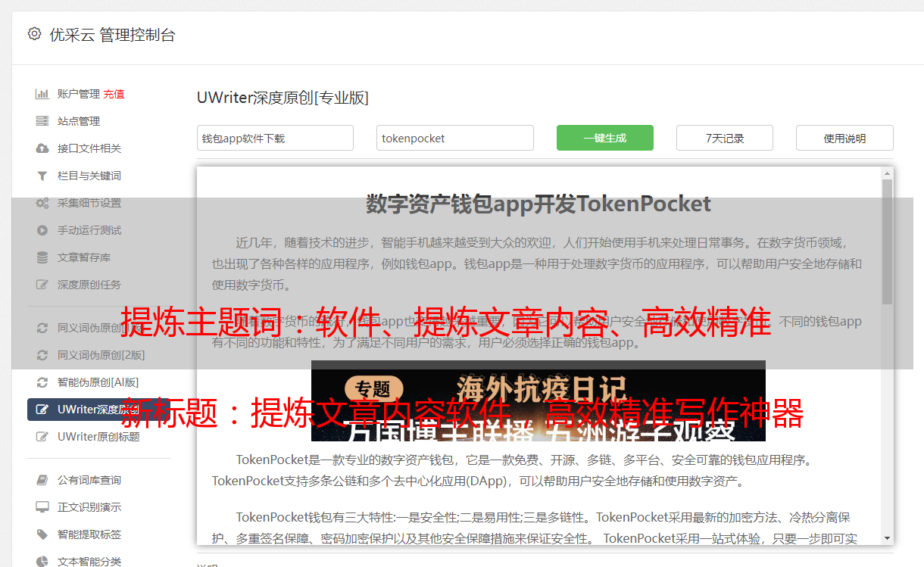Viewport: 924px width, 567px height.
Task: Click the refresh icon for 智能伪原创[AI版]
Action: click(42, 382)
